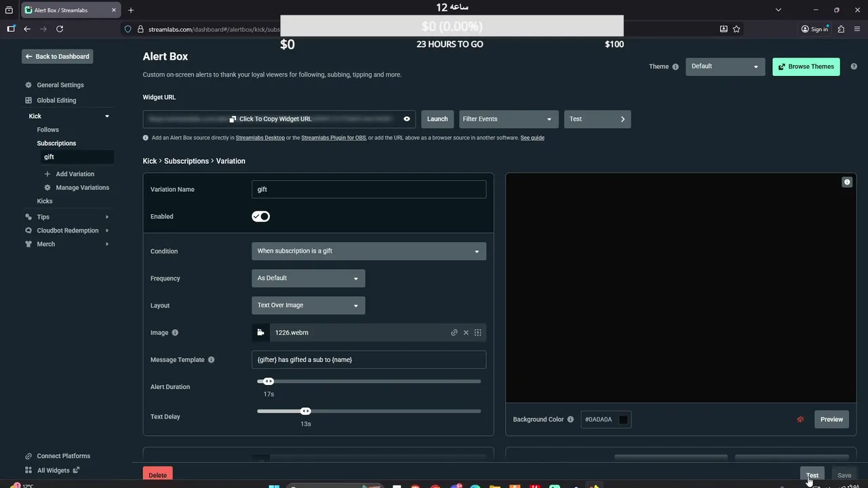This screenshot has width=868, height=488.
Task: Open media gallery grid icon
Action: click(478, 332)
